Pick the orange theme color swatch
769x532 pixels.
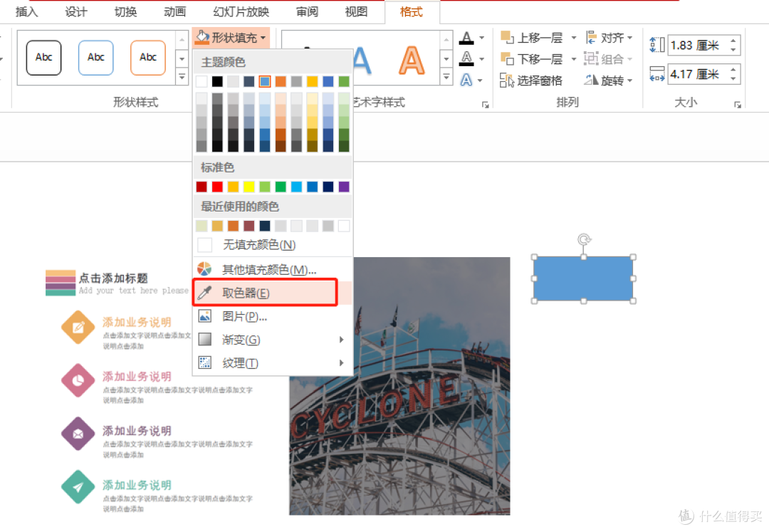click(x=281, y=81)
